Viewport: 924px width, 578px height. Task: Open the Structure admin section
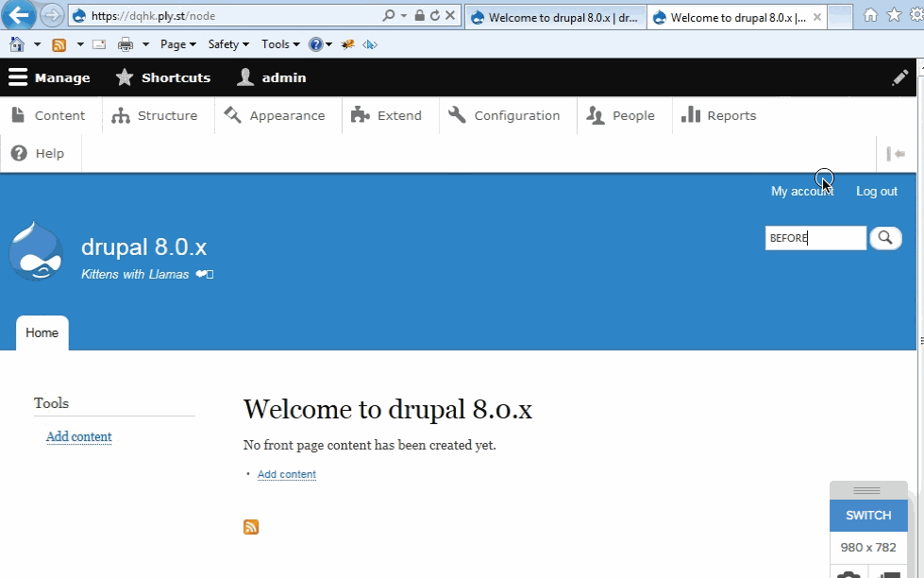pos(155,115)
